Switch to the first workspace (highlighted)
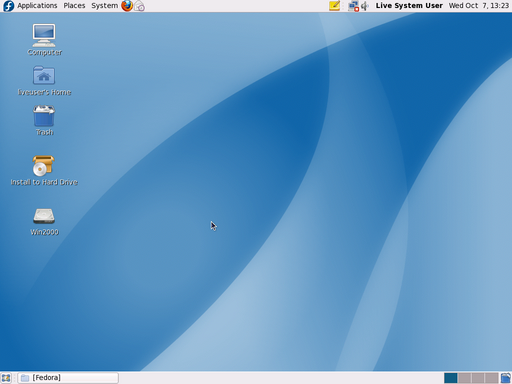The width and height of the screenshot is (512, 384). tap(451, 378)
